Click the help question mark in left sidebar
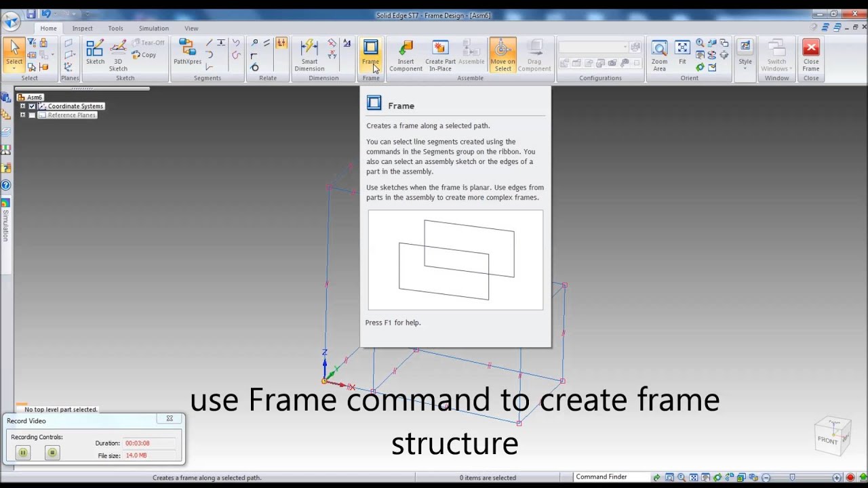This screenshot has width=868, height=488. pos(6,185)
